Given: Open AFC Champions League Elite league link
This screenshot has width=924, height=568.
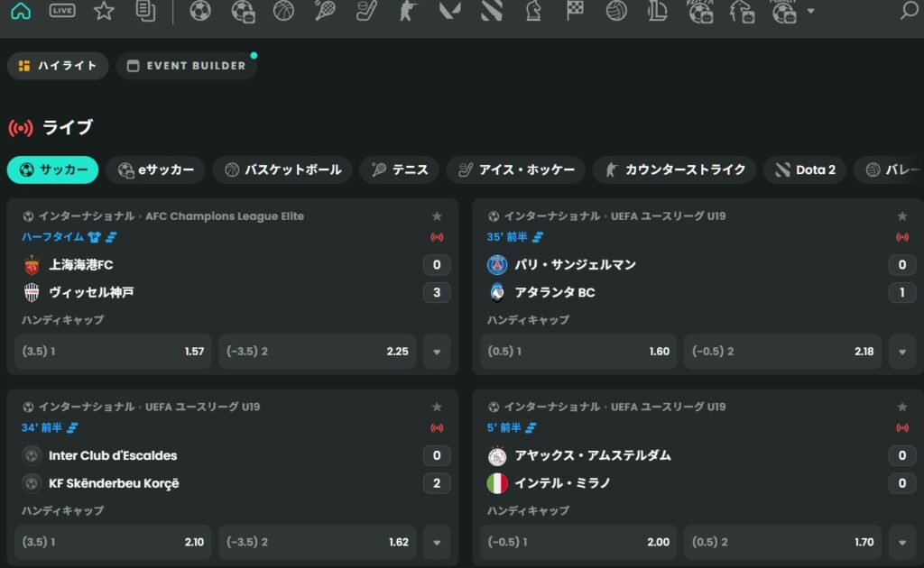Looking at the screenshot, I should click(x=225, y=216).
